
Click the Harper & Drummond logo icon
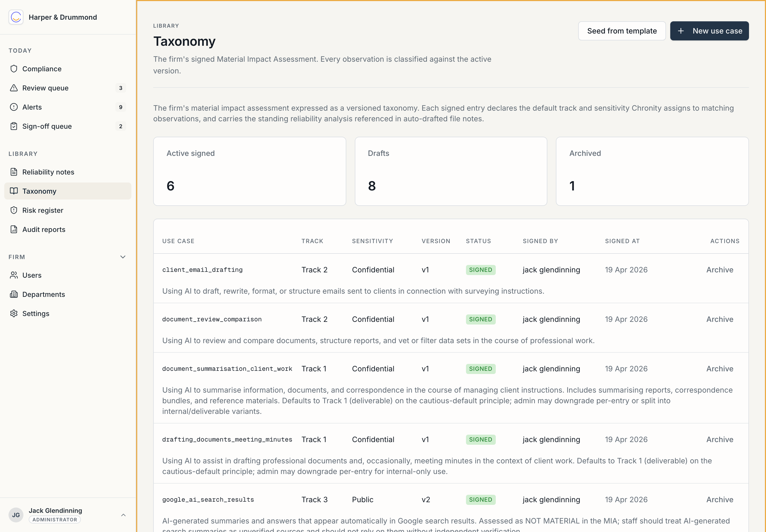[16, 17]
